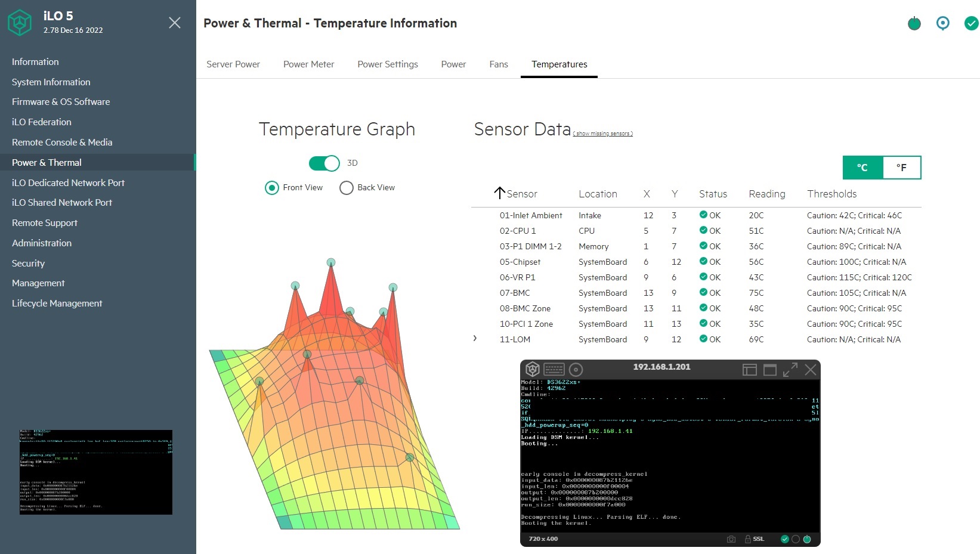Click the iLO hexagon logo in console toolbar

(x=533, y=369)
